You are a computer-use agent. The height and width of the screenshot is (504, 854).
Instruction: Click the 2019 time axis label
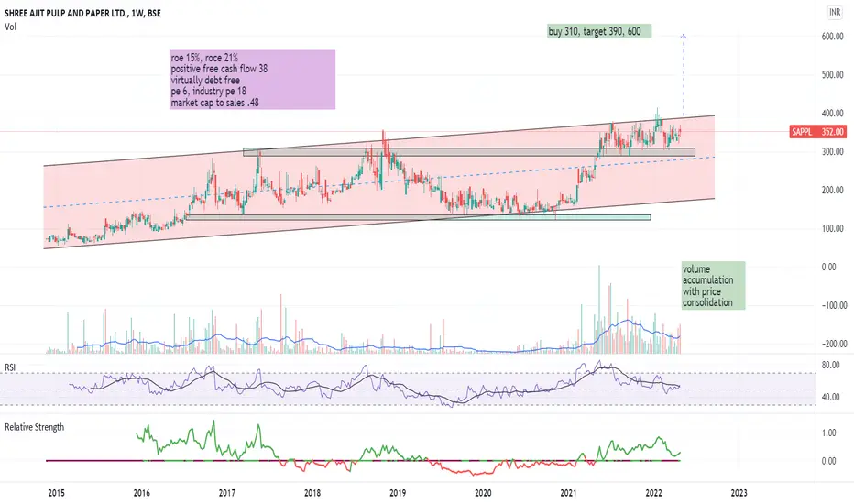pyautogui.click(x=398, y=493)
